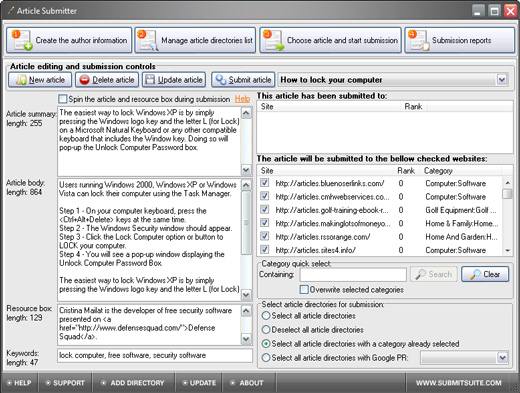This screenshot has width=520, height=393.
Task: Click HELP in bottom bar
Action: tap(19, 383)
